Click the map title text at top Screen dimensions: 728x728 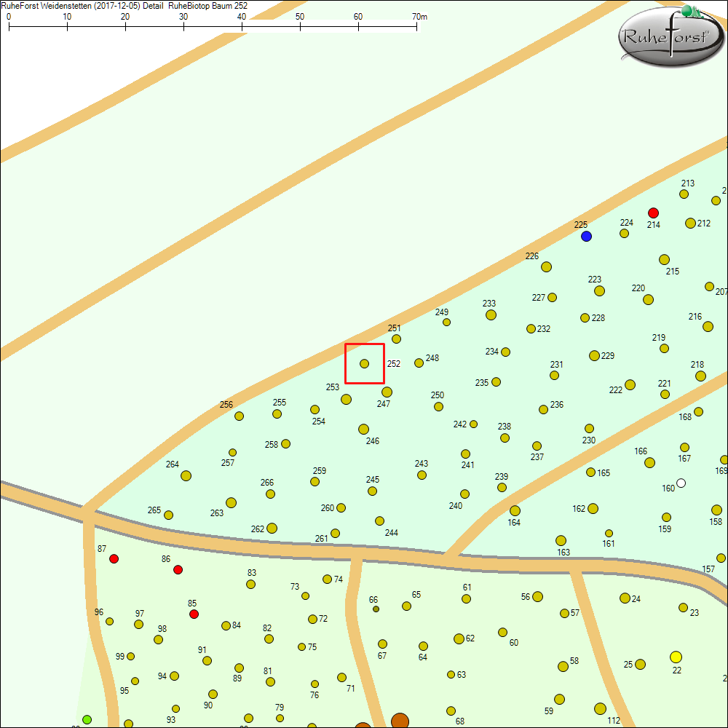(124, 6)
